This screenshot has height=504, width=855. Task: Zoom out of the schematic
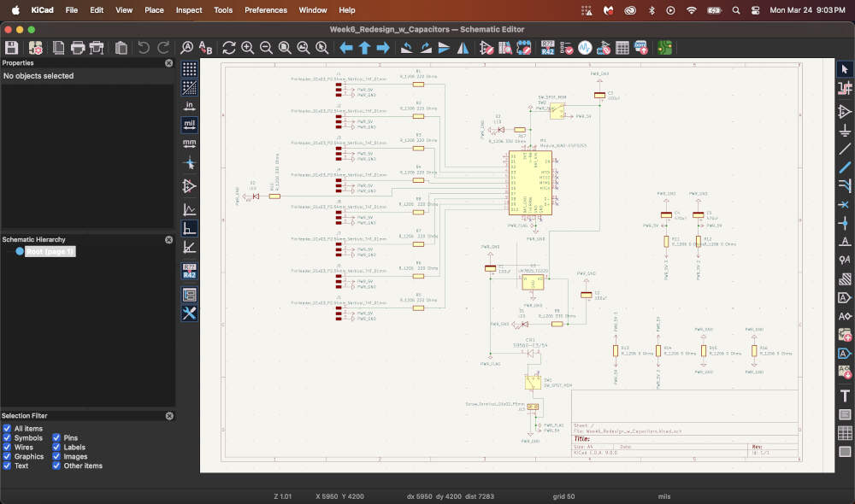click(266, 48)
